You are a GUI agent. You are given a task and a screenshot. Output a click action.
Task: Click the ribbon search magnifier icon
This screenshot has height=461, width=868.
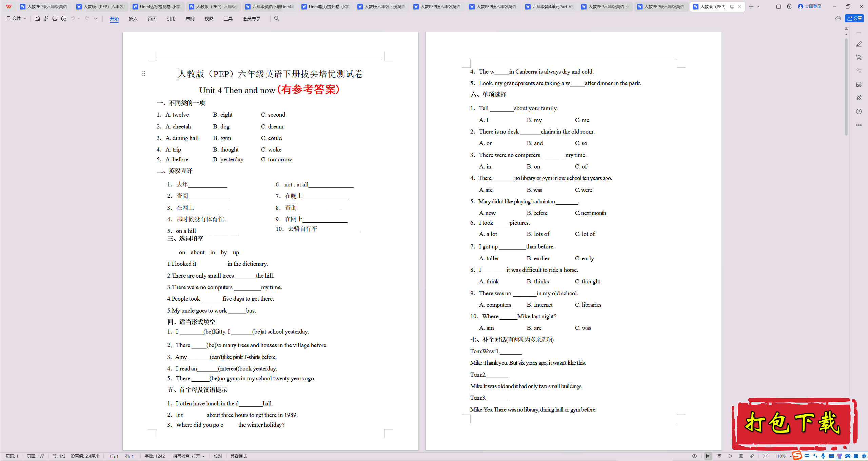(277, 18)
